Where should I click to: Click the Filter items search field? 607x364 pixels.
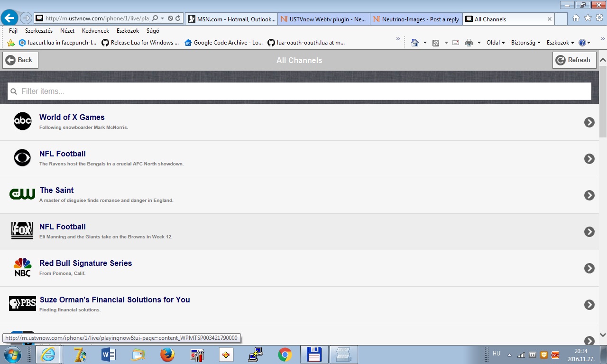click(x=299, y=91)
